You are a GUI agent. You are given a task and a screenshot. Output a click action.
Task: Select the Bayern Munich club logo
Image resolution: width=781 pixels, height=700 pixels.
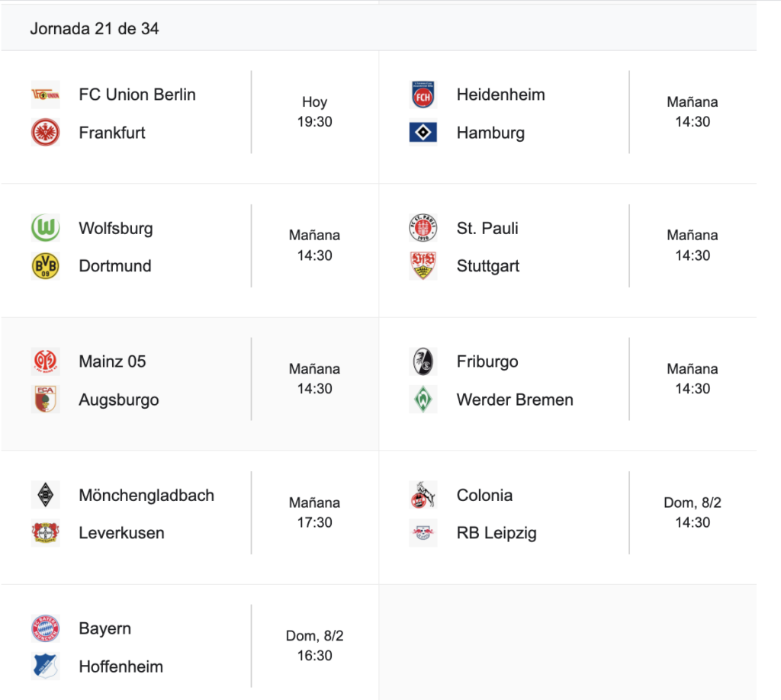pyautogui.click(x=45, y=628)
